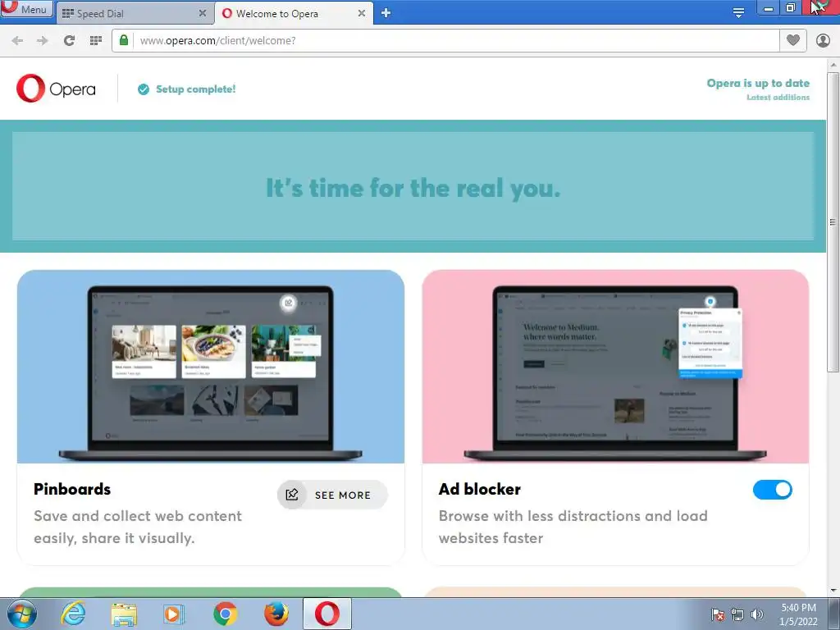Screen dimensions: 840x630
Task: Click the page scrollbar down arrow
Action: point(833,590)
